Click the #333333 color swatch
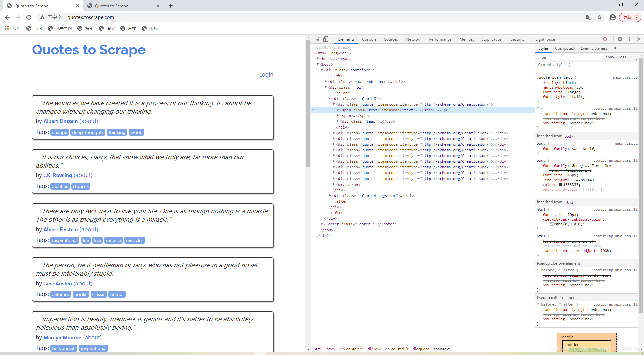 (560, 185)
